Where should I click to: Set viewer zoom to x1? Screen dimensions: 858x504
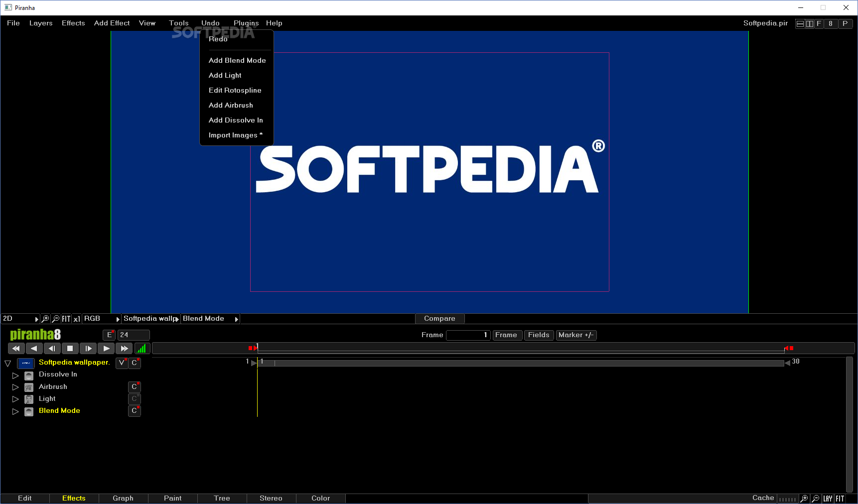coord(77,319)
